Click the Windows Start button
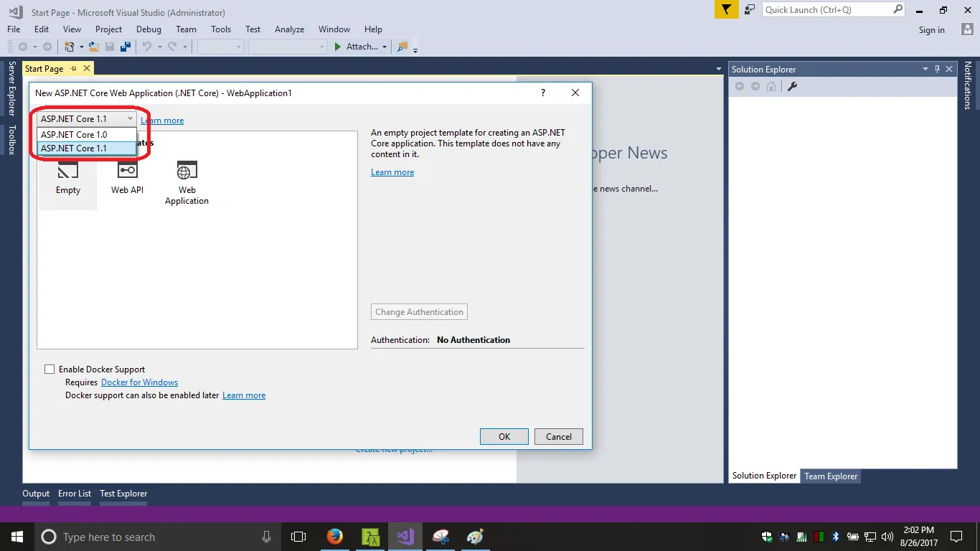This screenshot has height=551, width=980. tap(17, 537)
